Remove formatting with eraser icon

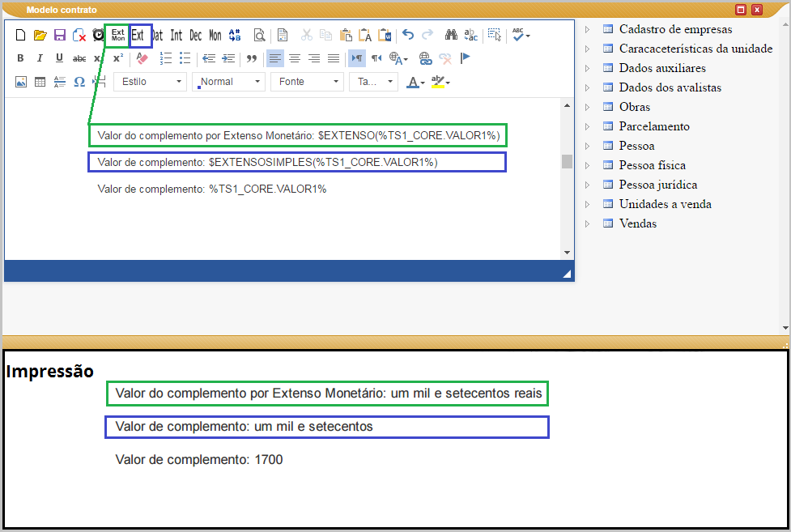point(142,58)
